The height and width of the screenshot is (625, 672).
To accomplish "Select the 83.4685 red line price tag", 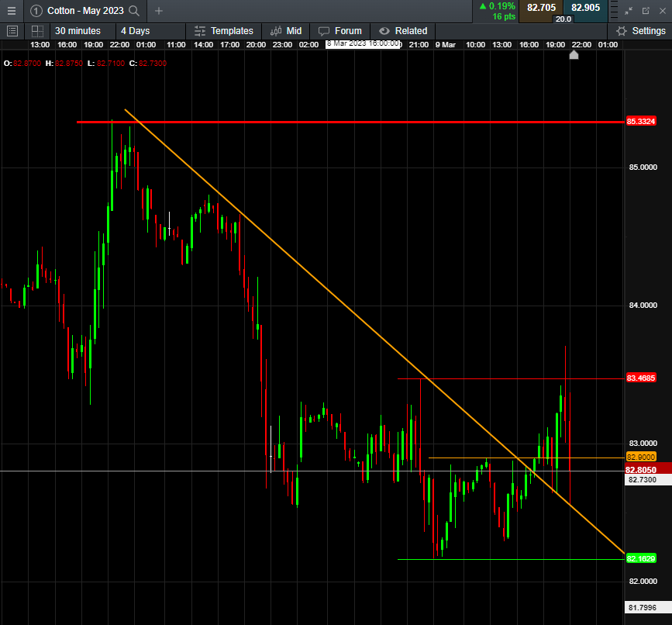I will (641, 378).
